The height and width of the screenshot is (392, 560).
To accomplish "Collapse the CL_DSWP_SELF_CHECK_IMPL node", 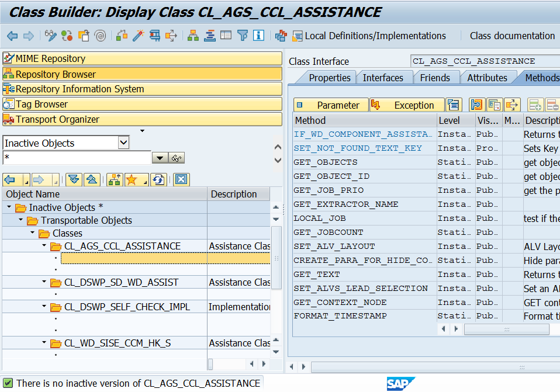I will [44, 306].
